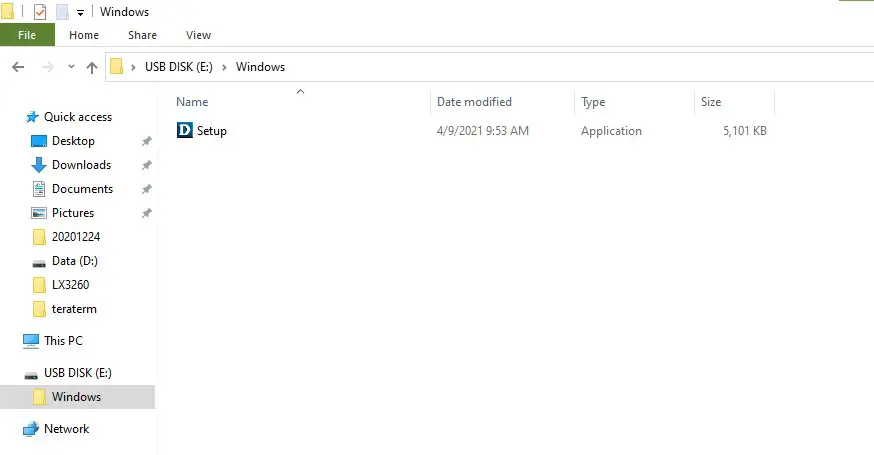Open the 20201224 folder in sidebar
Screen dimensions: 874x455
[x=76, y=237]
